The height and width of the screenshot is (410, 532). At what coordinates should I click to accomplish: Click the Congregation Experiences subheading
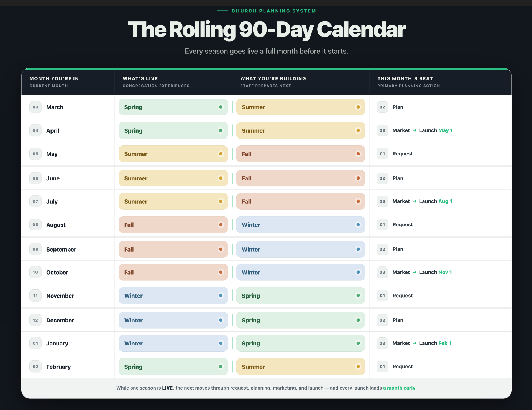pyautogui.click(x=156, y=86)
